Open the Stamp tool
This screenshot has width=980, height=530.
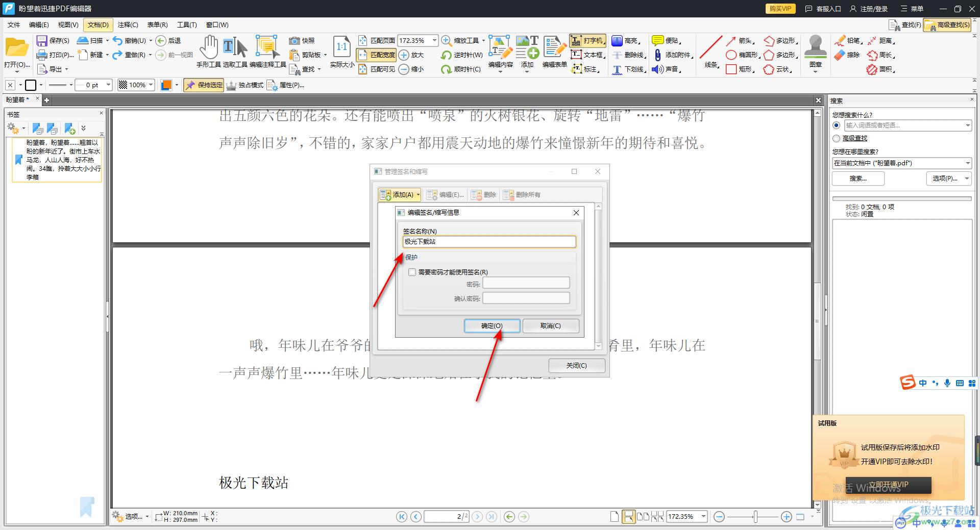(815, 52)
